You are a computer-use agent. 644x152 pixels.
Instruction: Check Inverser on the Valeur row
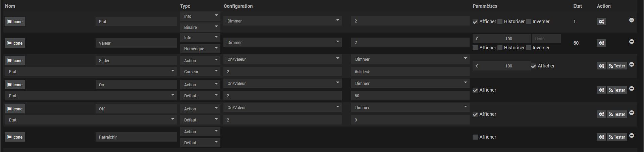tap(529, 48)
